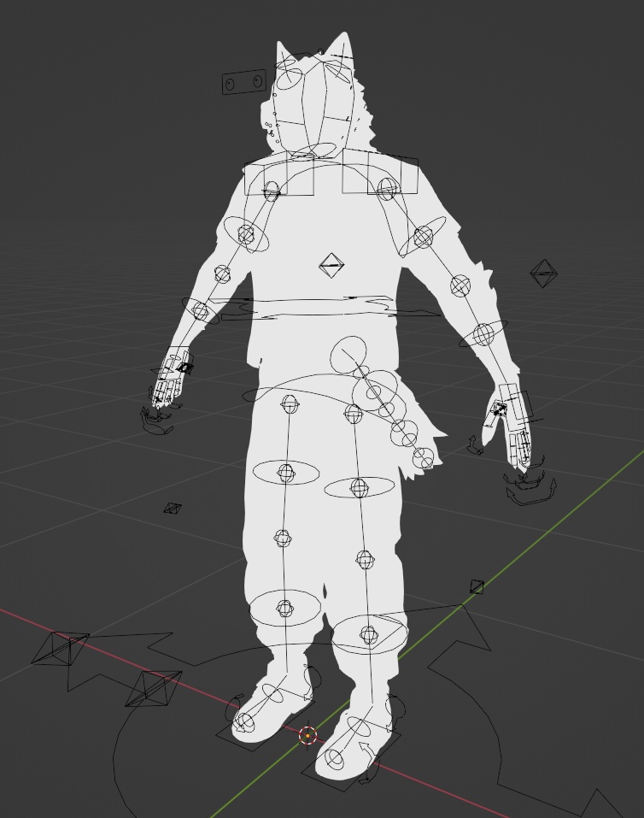Select the tail tip circle control
The height and width of the screenshot is (818, 644).
tap(423, 460)
